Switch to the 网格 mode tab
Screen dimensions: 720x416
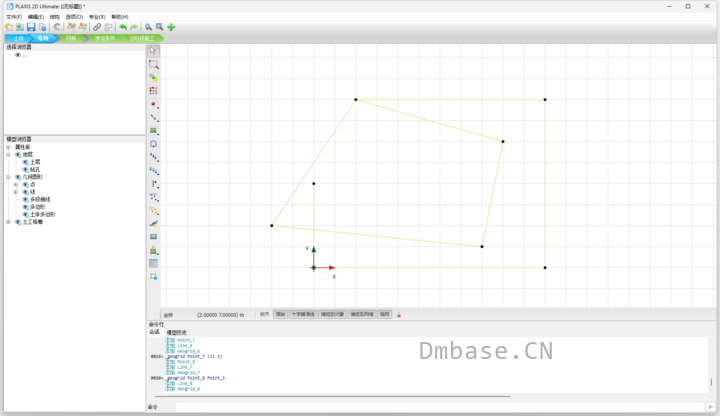click(x=71, y=39)
